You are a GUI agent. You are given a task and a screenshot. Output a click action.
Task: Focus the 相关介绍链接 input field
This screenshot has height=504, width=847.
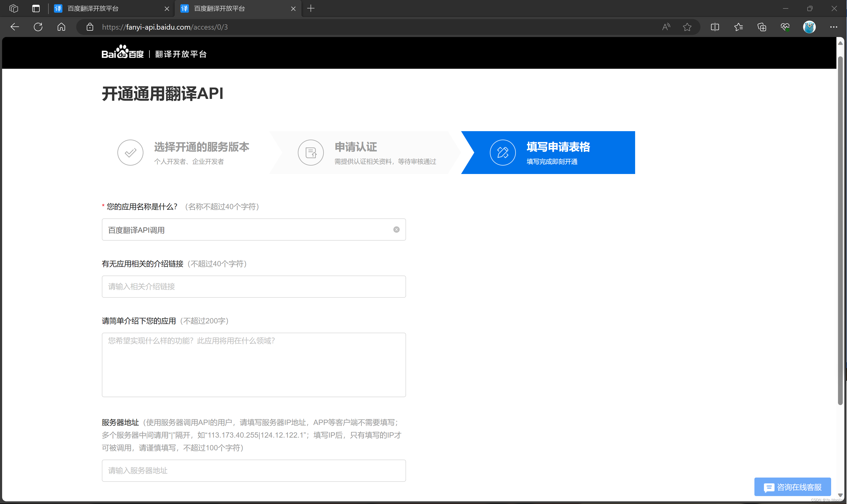pos(253,287)
